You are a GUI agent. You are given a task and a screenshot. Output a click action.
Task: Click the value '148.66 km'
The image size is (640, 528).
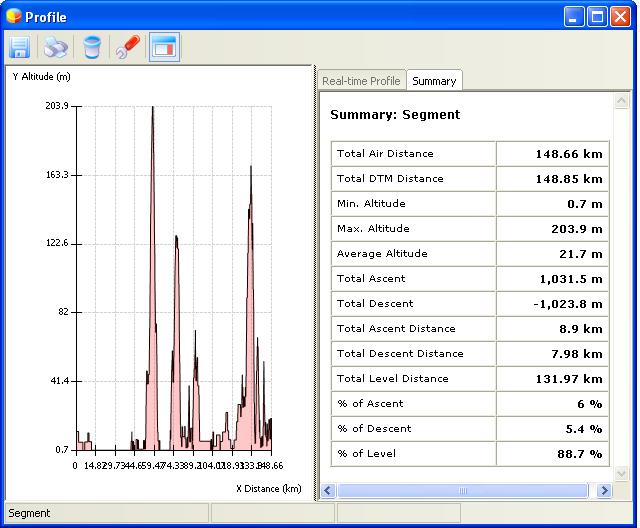(569, 154)
